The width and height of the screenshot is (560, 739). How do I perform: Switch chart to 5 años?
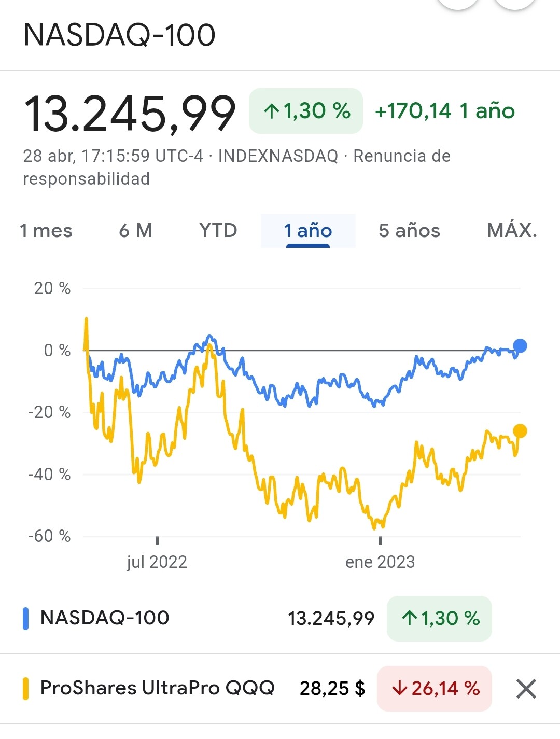tap(409, 230)
